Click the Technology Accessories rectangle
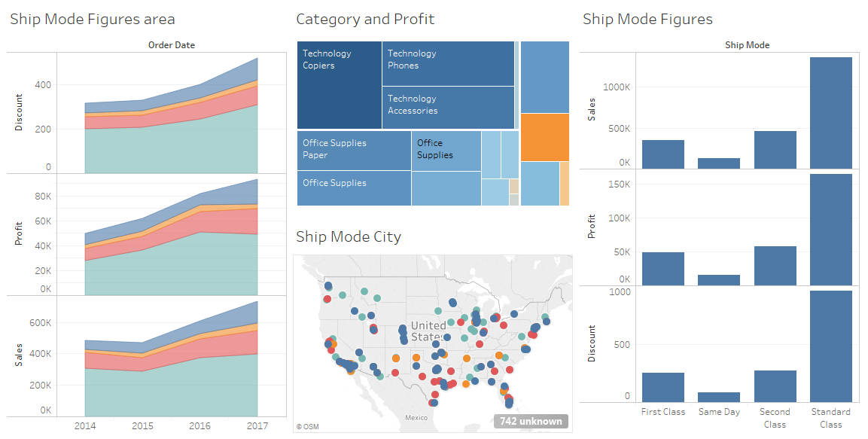The height and width of the screenshot is (439, 868). [x=448, y=108]
